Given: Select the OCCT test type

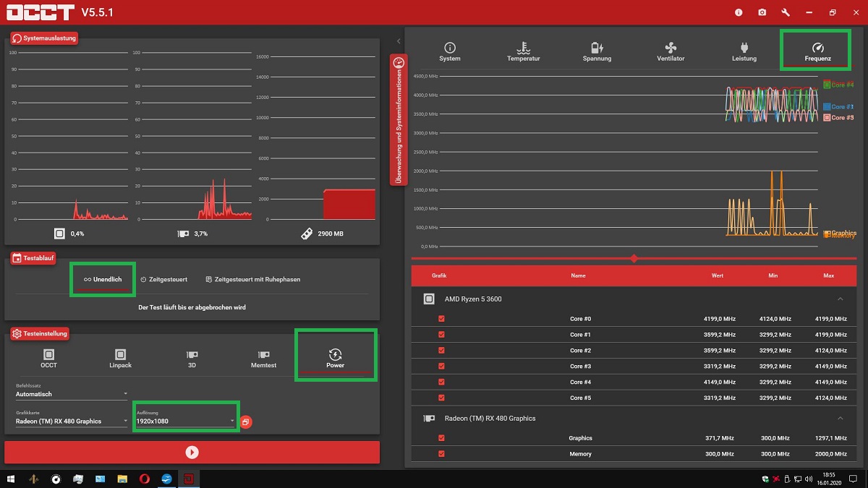Looking at the screenshot, I should 48,359.
